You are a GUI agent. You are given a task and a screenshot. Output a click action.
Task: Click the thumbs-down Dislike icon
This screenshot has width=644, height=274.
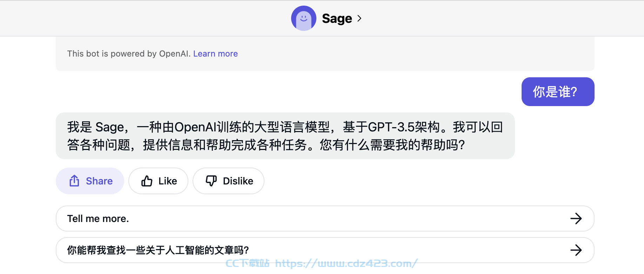pyautogui.click(x=211, y=181)
